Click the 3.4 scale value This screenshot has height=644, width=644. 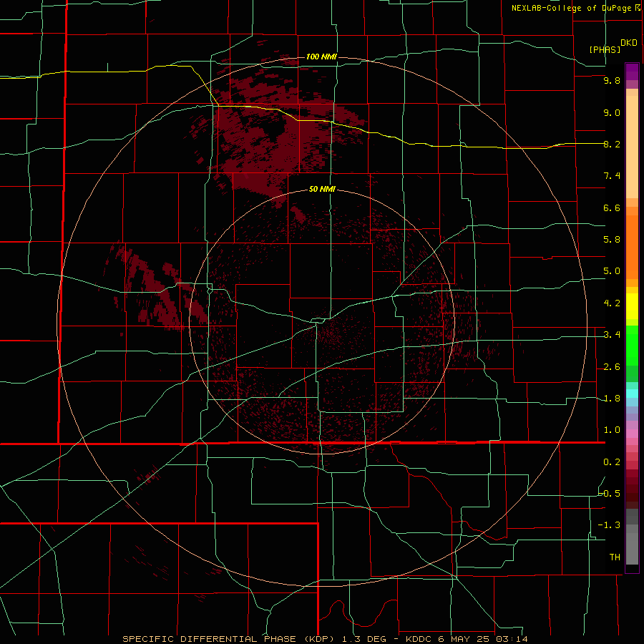tap(612, 335)
